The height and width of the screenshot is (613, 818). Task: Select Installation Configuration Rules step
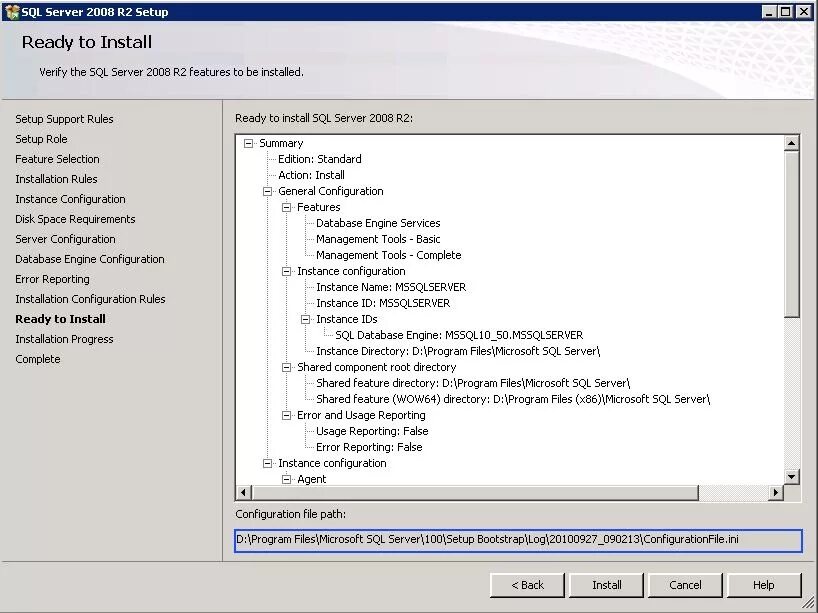click(90, 299)
